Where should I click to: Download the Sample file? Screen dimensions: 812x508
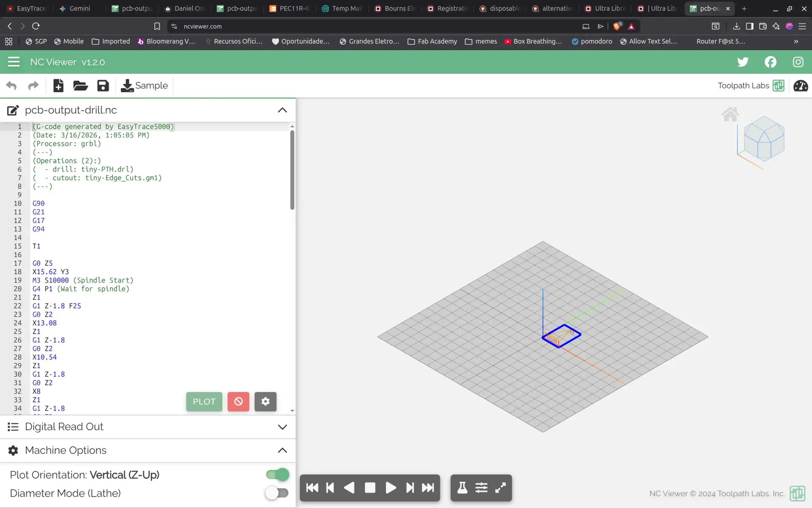click(144, 85)
